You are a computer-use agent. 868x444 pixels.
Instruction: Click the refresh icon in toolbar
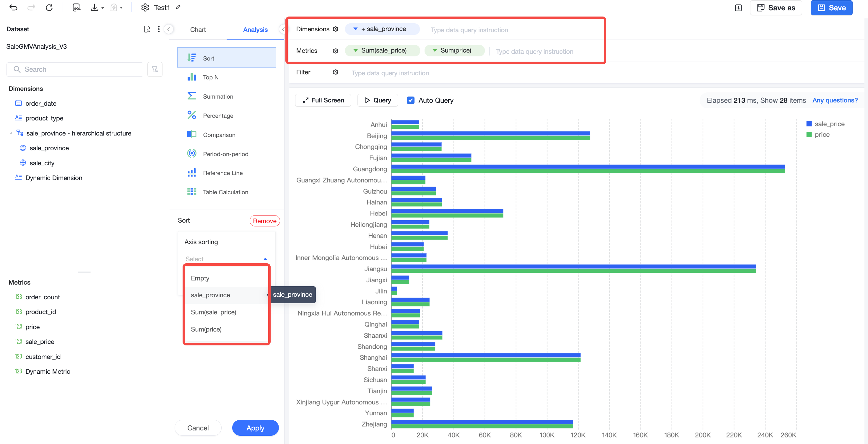pyautogui.click(x=49, y=7)
